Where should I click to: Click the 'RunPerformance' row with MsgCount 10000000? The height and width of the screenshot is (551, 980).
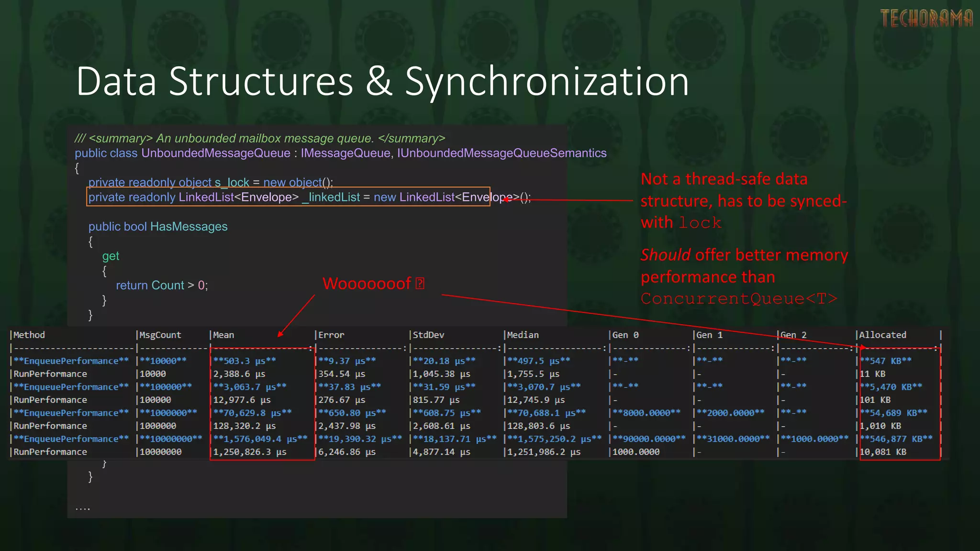point(475,452)
